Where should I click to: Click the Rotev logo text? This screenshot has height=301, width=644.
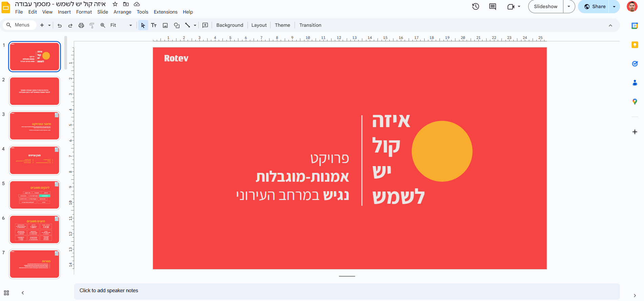click(176, 58)
